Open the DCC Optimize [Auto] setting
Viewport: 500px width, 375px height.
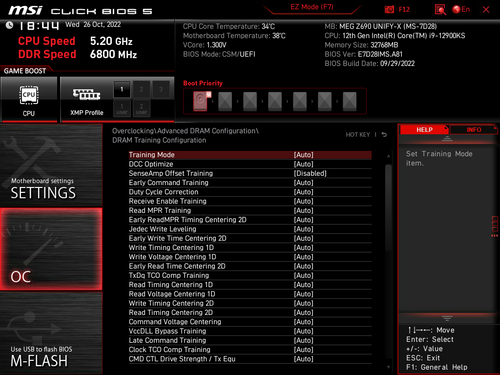(250, 164)
